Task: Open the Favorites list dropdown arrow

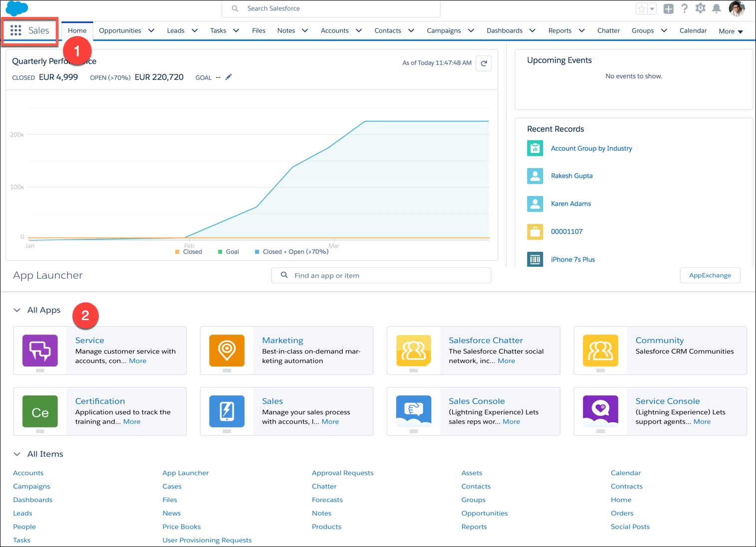Action: (x=652, y=8)
